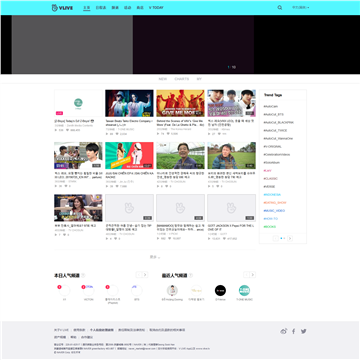Click #AutoCut_BTS trend tag
This screenshot has width=360, height=360.
(273, 114)
